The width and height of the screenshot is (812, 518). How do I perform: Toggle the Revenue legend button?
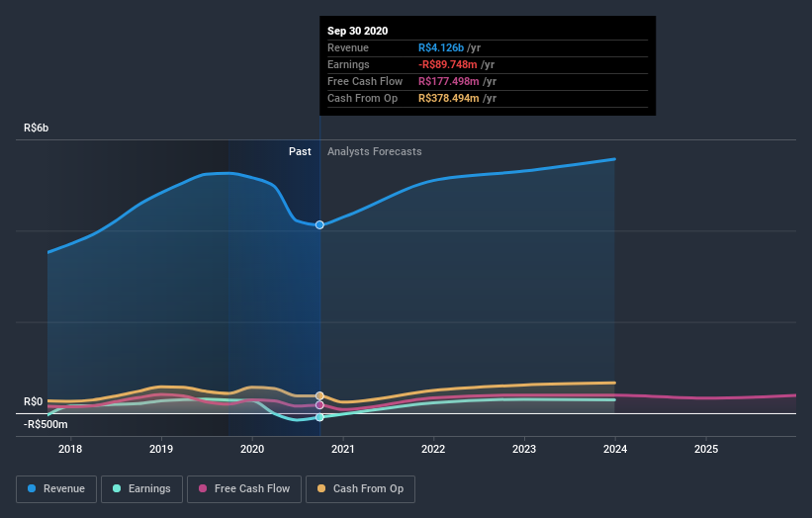(56, 489)
